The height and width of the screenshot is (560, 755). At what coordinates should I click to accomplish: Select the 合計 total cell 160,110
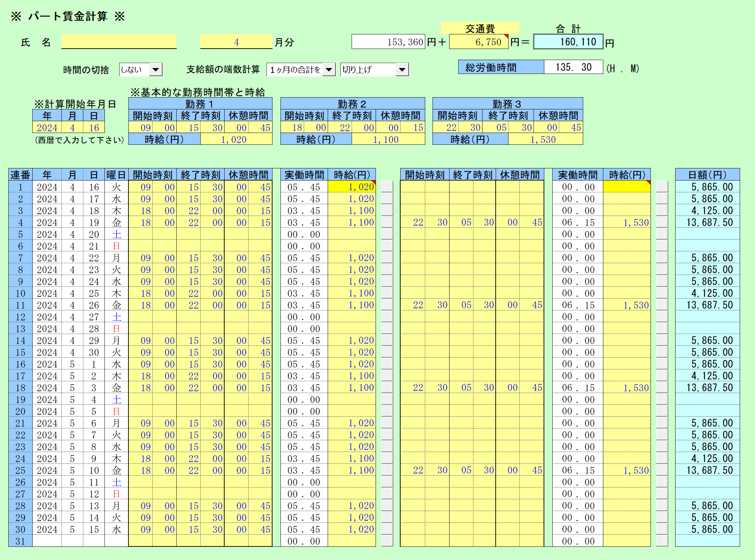click(568, 42)
